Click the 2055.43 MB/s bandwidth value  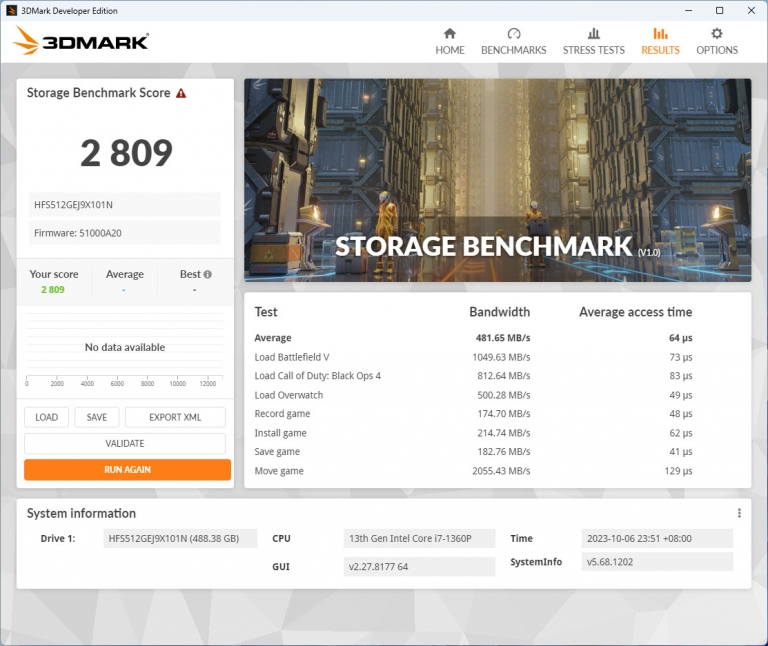(x=501, y=471)
